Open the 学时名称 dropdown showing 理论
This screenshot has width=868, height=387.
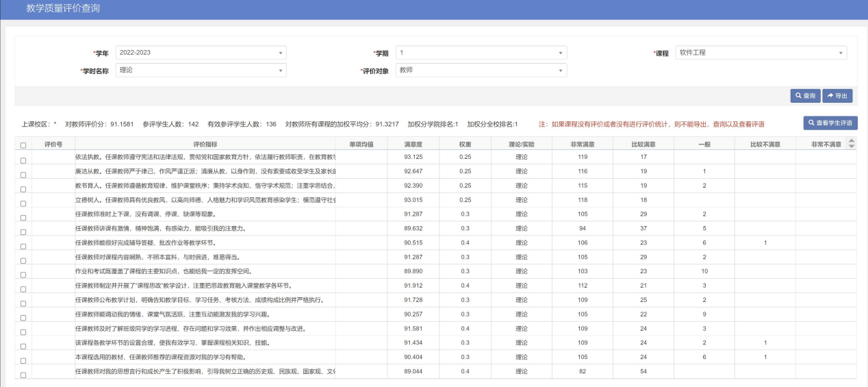pos(201,70)
